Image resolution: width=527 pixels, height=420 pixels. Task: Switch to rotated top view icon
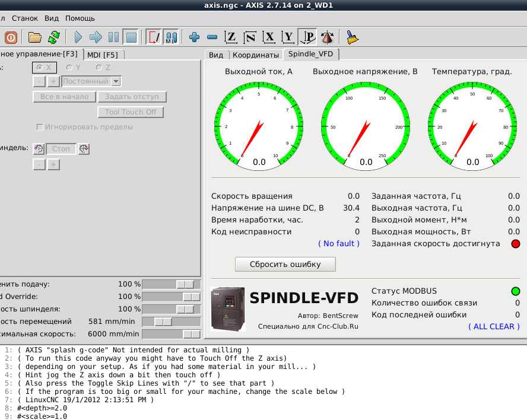(x=250, y=37)
